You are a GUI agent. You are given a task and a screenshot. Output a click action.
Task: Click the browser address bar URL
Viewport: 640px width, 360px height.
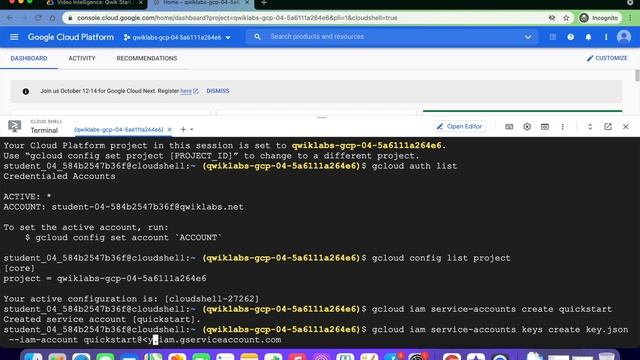237,18
